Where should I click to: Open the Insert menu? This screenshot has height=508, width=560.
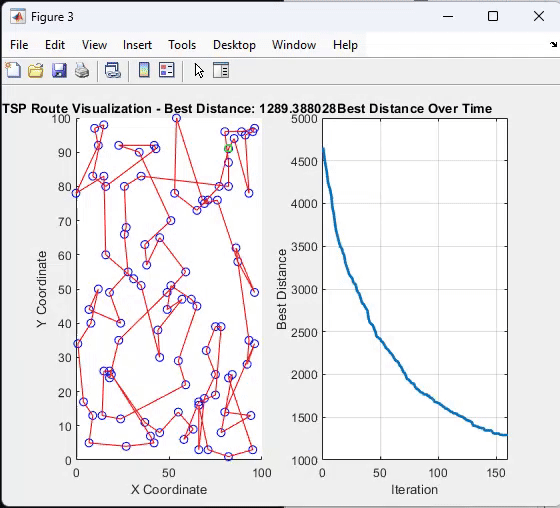point(138,45)
